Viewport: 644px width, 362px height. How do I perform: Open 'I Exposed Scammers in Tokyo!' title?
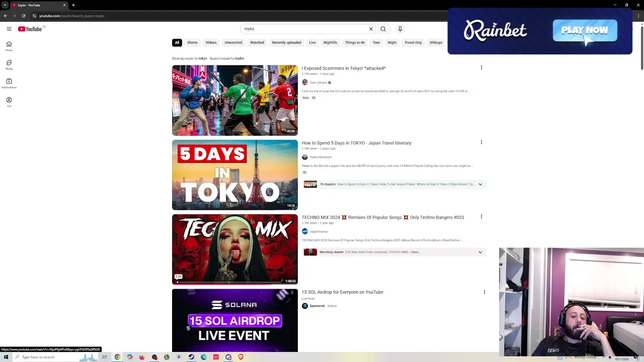point(344,68)
